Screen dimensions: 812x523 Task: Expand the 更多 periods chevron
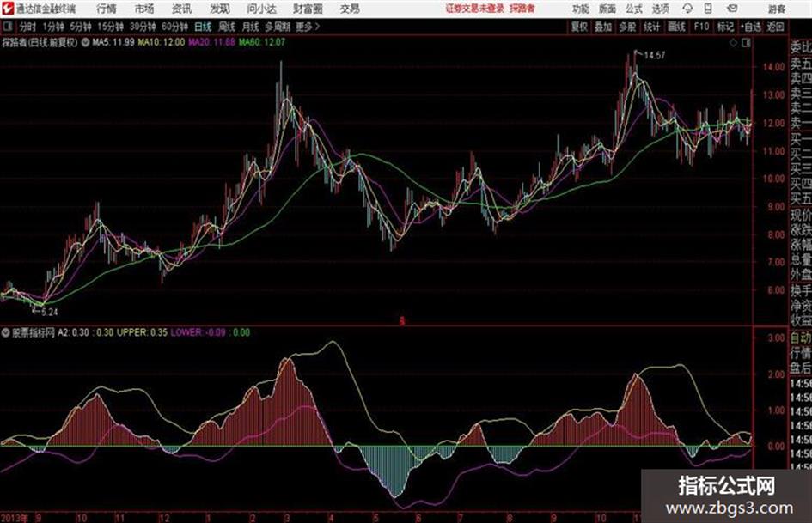(x=308, y=27)
